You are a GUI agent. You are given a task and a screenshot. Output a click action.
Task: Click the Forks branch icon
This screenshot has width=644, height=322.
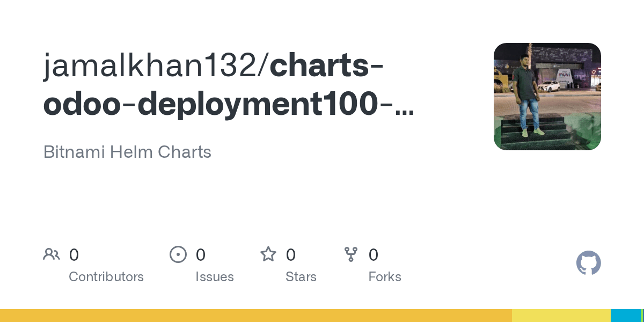(x=351, y=254)
